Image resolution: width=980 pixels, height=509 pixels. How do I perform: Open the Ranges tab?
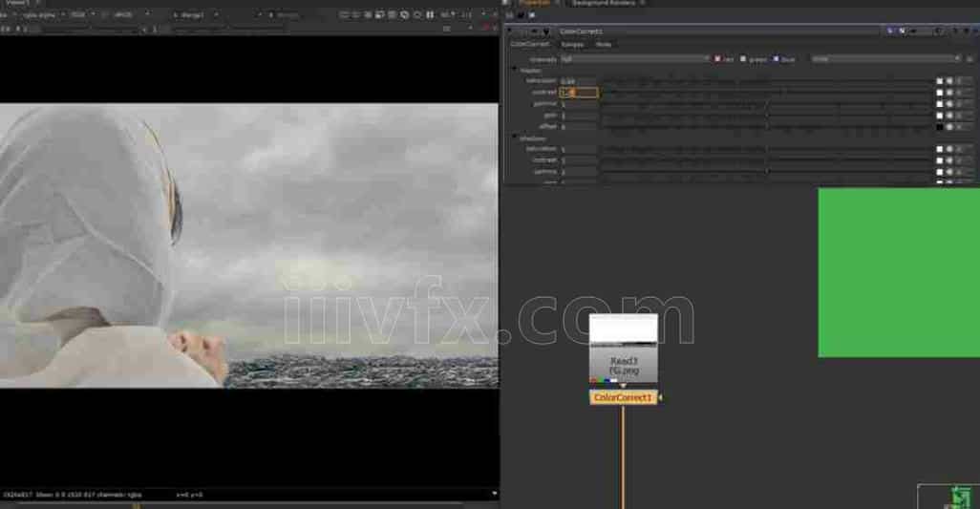[572, 44]
